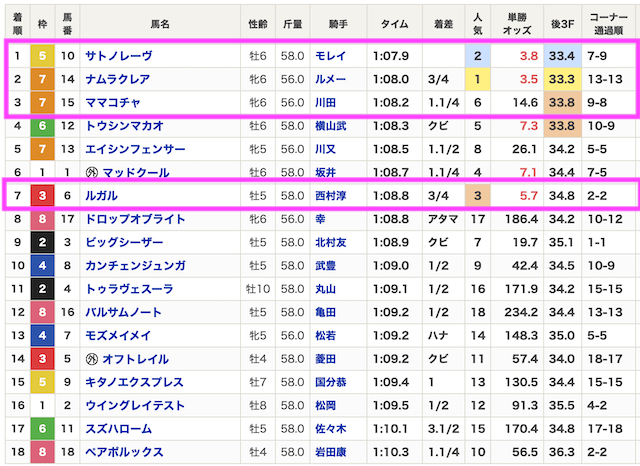640x466 pixels.
Task: View details of カンチェンジュンガ
Action: [x=135, y=266]
